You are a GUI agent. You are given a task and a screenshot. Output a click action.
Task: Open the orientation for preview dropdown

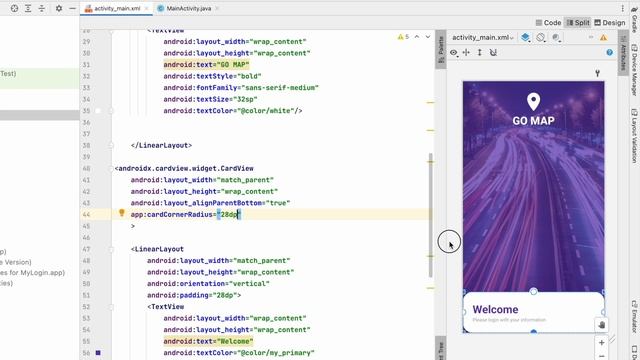(541, 38)
